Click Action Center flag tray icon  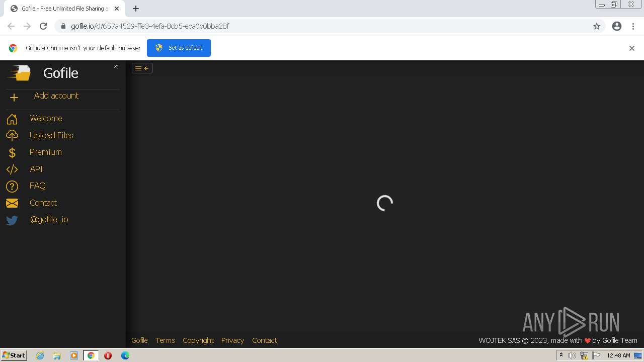(x=596, y=355)
